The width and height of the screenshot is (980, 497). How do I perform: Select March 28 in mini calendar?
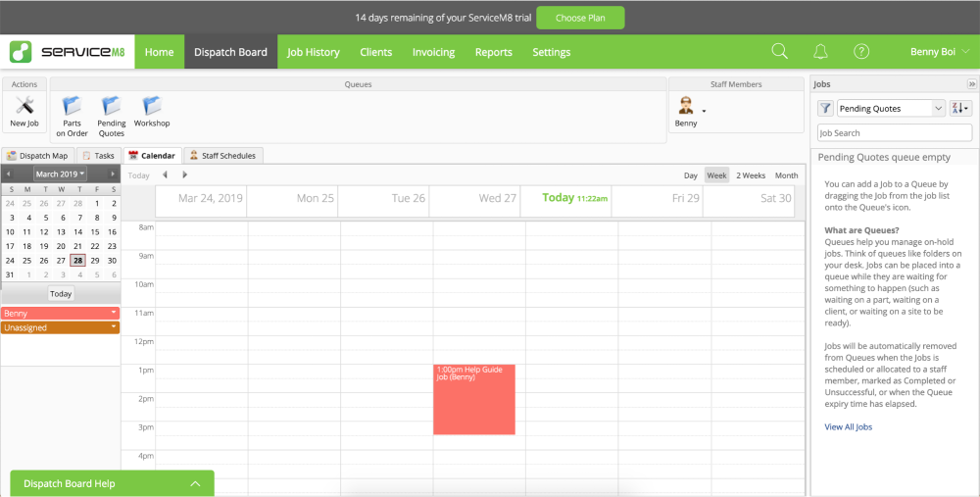(x=77, y=261)
